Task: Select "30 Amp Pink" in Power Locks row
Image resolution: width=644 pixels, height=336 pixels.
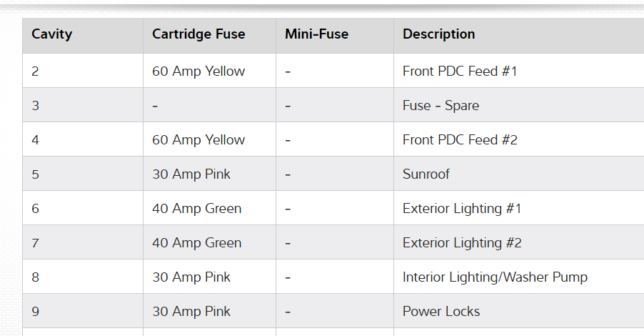Action: click(191, 312)
